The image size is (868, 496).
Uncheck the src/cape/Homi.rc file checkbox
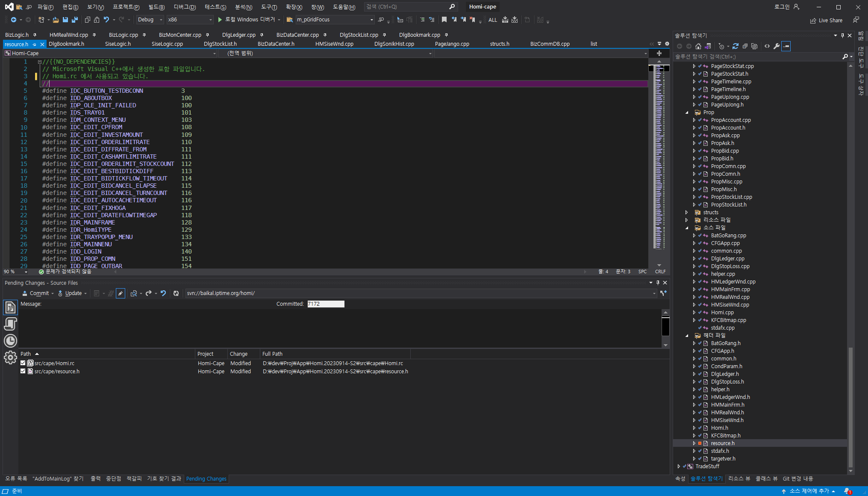[x=23, y=363]
